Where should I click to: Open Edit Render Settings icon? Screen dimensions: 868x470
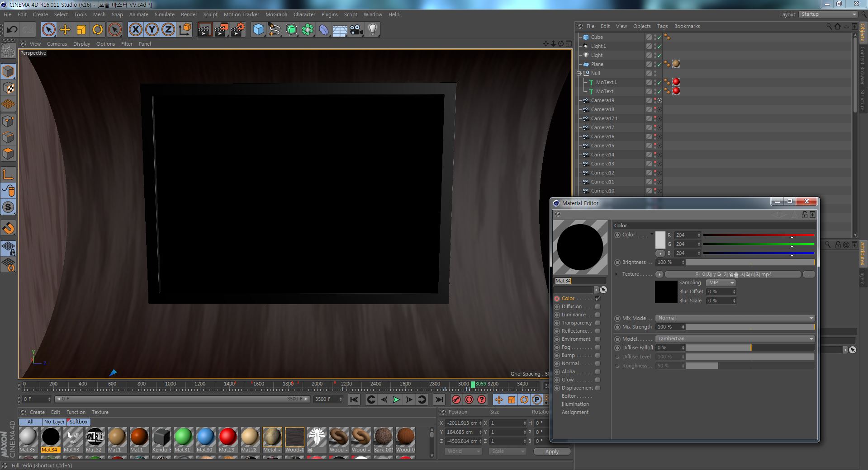(x=238, y=30)
